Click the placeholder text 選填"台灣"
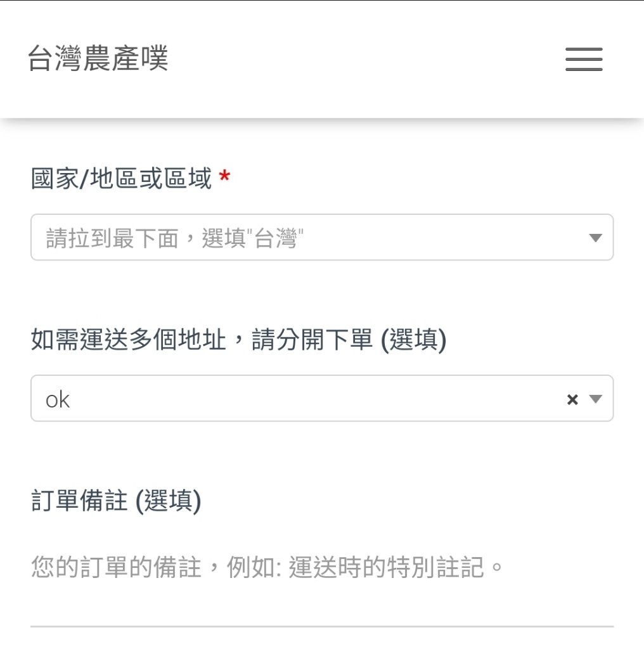This screenshot has width=644, height=649. 252,238
